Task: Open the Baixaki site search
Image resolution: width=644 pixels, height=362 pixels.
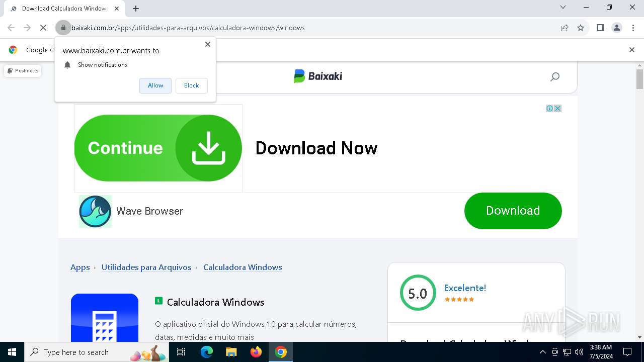Action: pyautogui.click(x=555, y=77)
